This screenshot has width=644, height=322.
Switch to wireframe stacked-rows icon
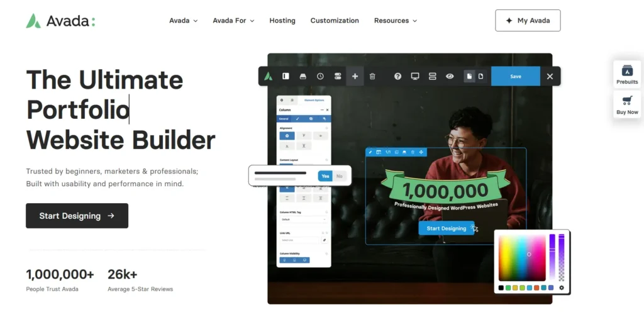click(433, 76)
